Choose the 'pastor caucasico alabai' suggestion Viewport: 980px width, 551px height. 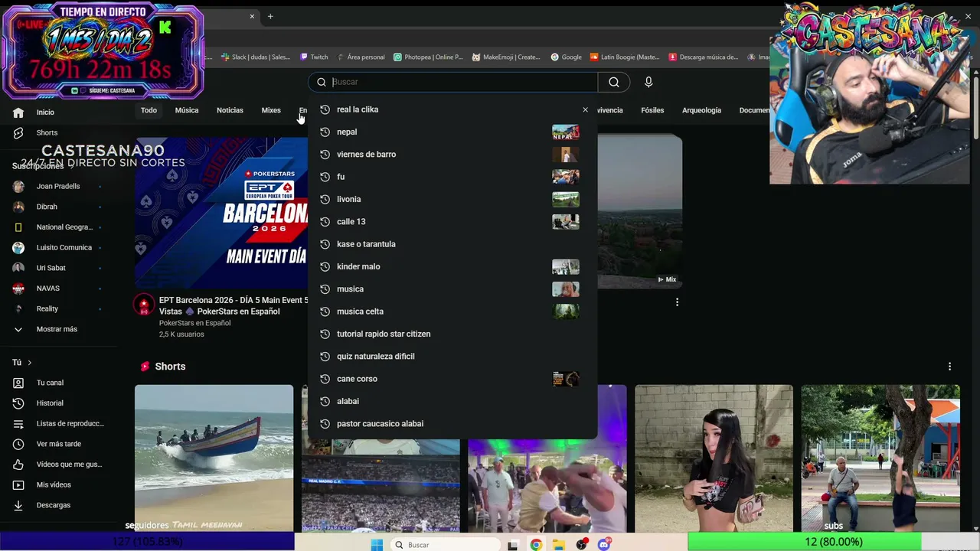pyautogui.click(x=452, y=424)
